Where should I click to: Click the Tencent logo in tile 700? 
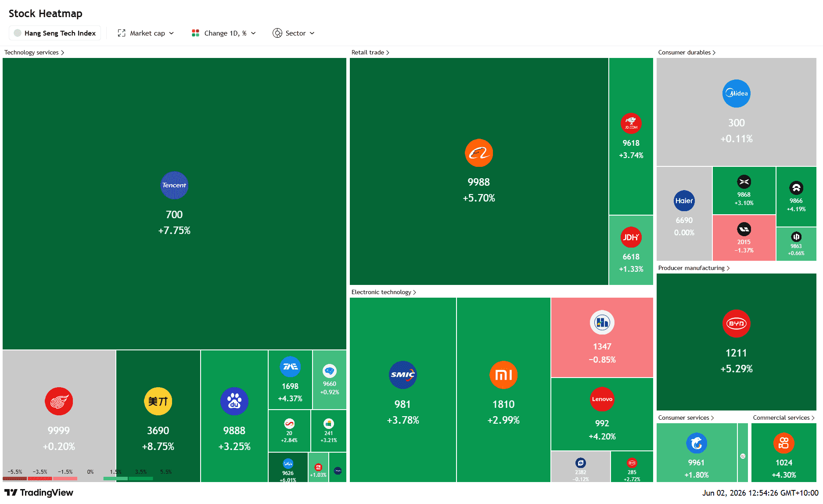click(174, 185)
